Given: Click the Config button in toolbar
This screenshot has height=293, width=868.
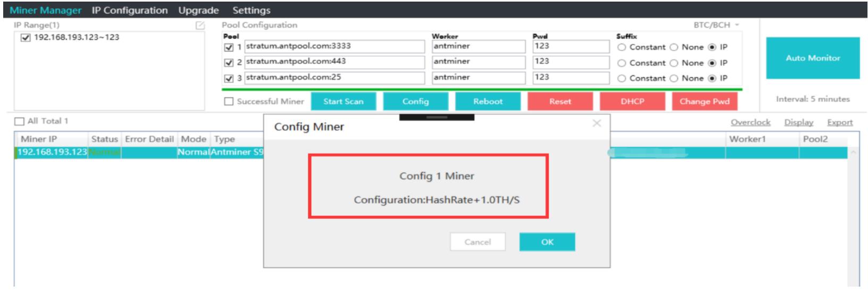Looking at the screenshot, I should point(415,101).
